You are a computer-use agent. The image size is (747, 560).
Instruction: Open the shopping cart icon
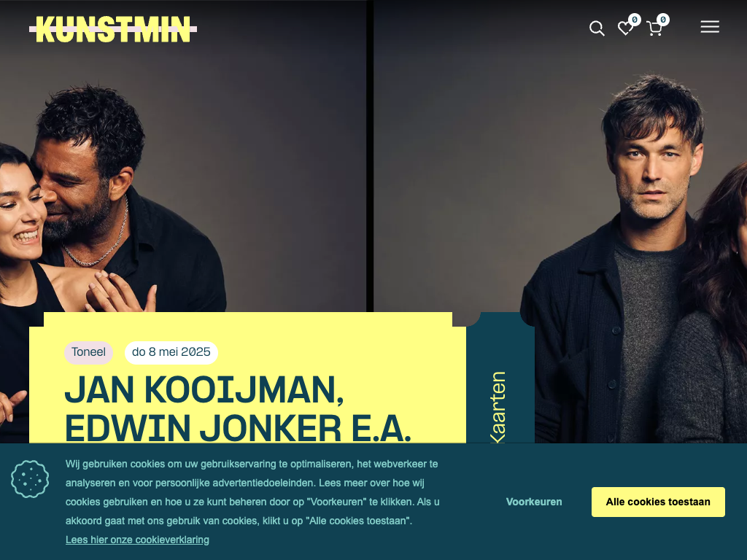(654, 28)
